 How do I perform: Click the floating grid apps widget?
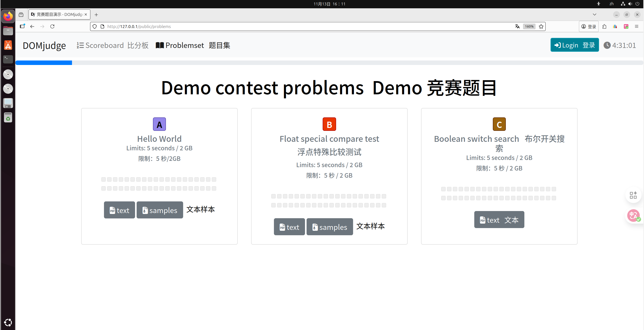pyautogui.click(x=633, y=195)
